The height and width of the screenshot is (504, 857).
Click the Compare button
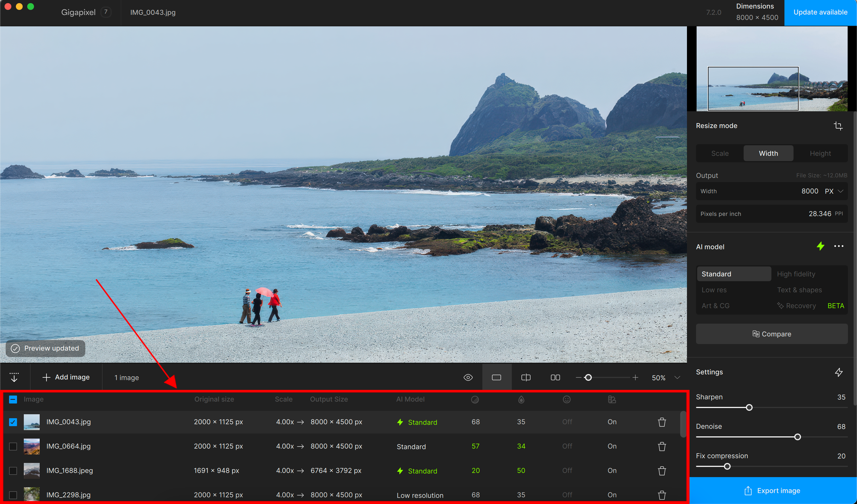(x=771, y=334)
